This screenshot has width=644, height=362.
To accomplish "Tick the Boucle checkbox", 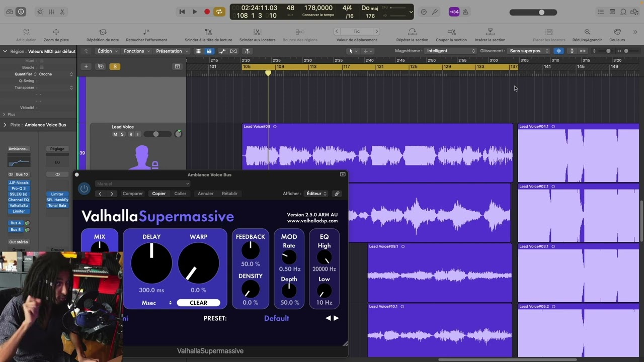I will coord(41,67).
